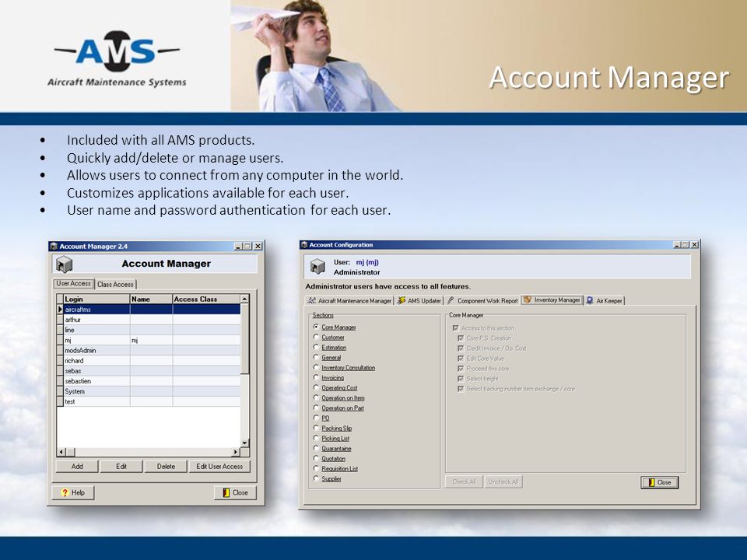Viewport: 747px width, 560px height.
Task: Select the PO section radio button
Action: (x=316, y=418)
